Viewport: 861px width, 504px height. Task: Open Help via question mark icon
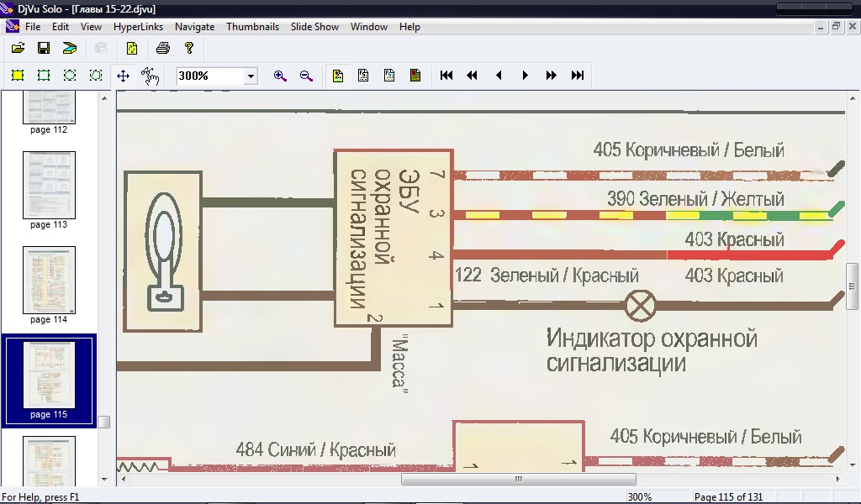[189, 49]
